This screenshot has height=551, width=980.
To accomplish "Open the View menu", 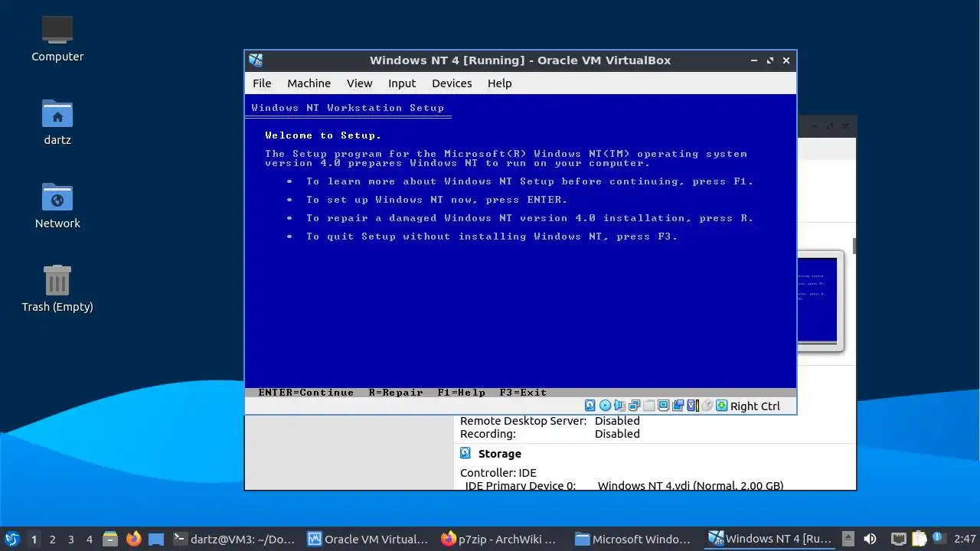I will coord(359,83).
